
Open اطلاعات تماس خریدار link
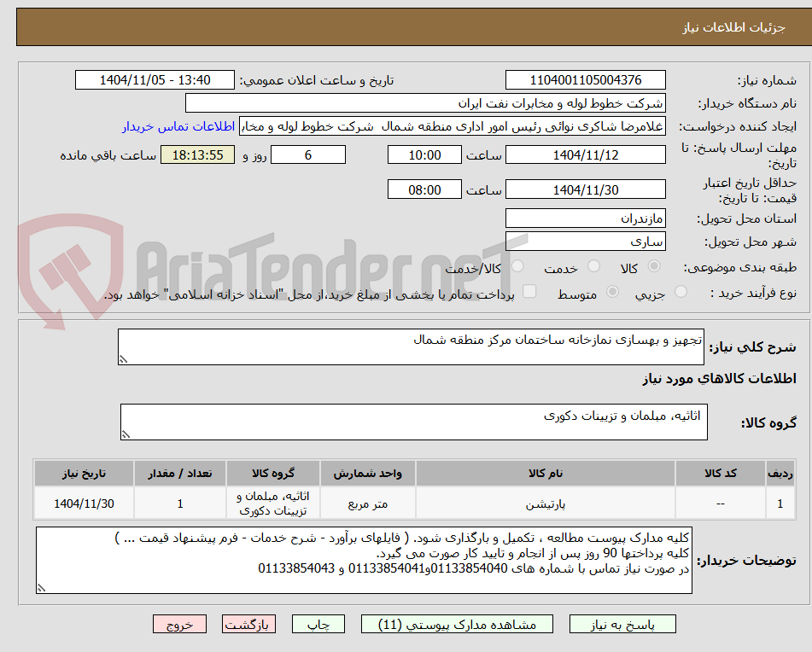pos(178,127)
